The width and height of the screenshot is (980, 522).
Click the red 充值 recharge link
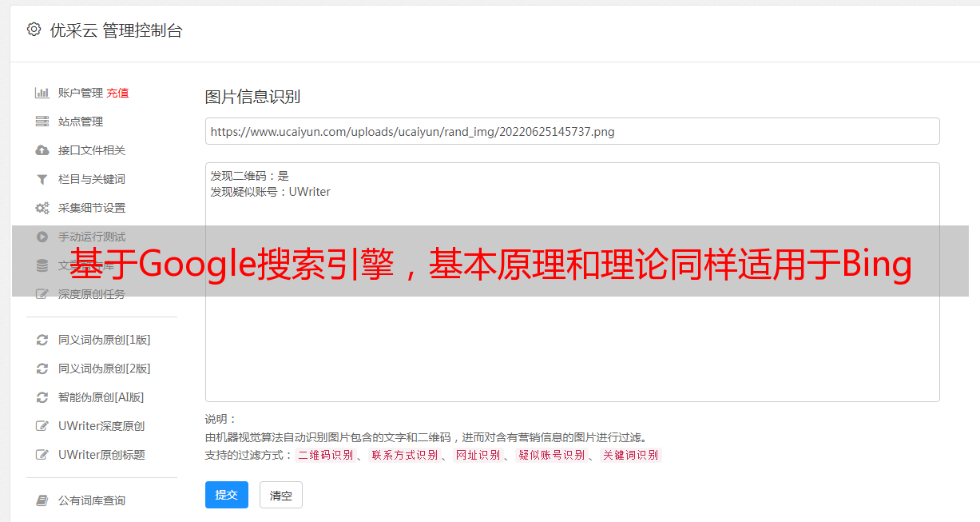coord(117,93)
